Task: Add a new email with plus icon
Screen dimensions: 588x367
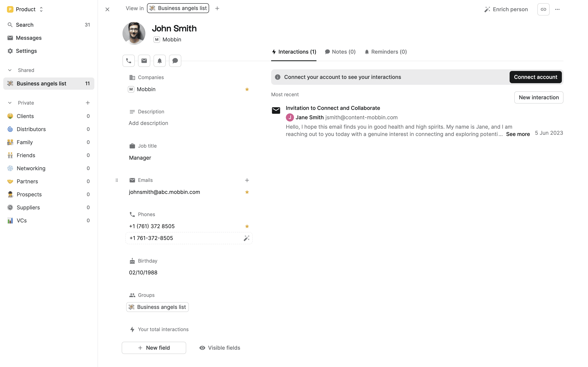Action: [x=247, y=180]
